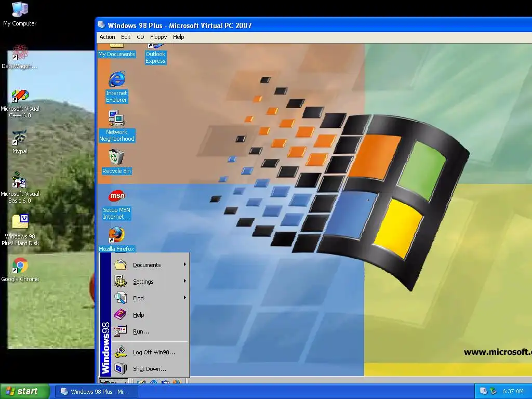Screen dimensions: 532x399
Task: Click the Help book icon in Start menu
Action: coord(121,314)
